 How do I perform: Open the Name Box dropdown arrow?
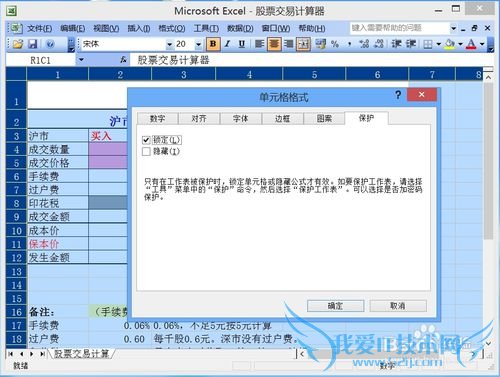click(81, 60)
